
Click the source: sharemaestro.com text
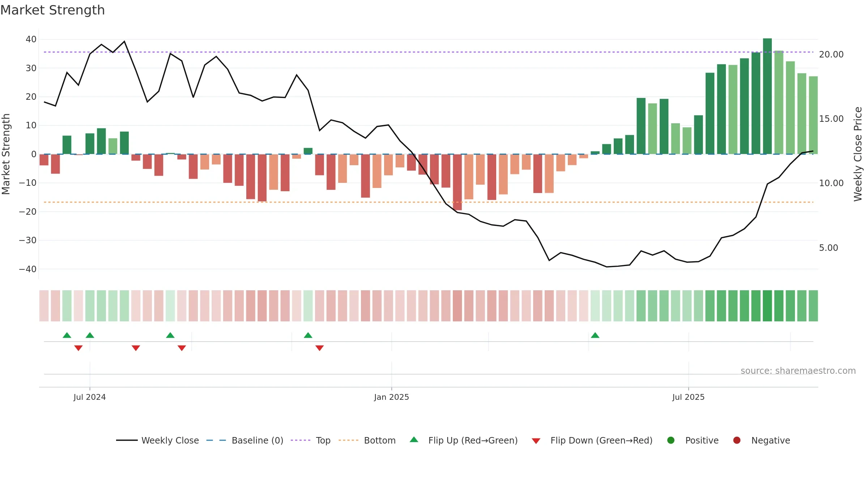(798, 371)
